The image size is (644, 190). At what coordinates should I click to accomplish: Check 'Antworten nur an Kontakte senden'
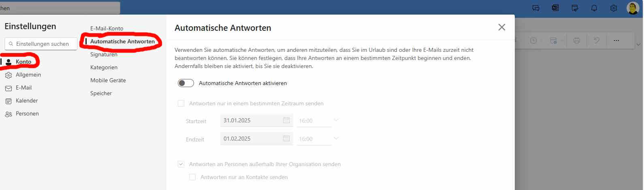point(192,177)
